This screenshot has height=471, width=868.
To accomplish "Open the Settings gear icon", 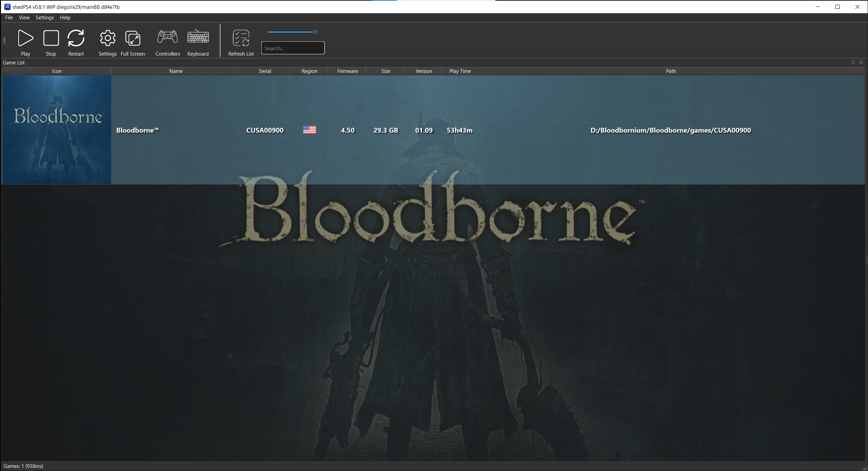I will point(107,38).
